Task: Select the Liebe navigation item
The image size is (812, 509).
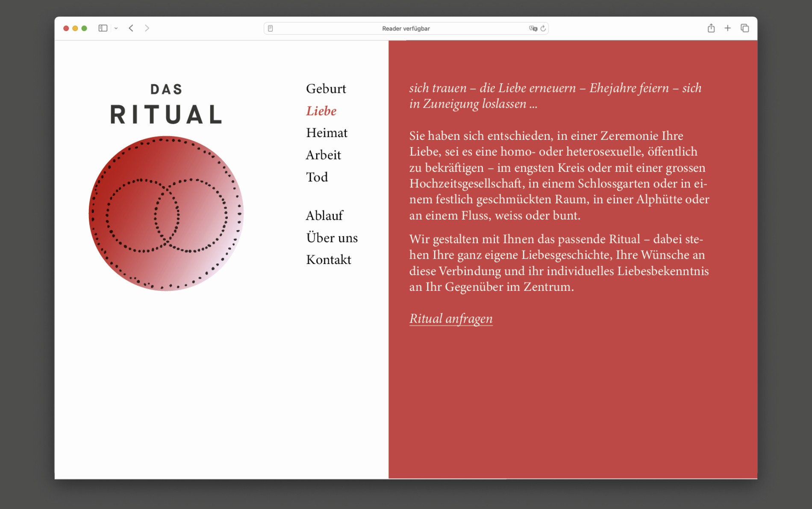Action: (x=321, y=111)
